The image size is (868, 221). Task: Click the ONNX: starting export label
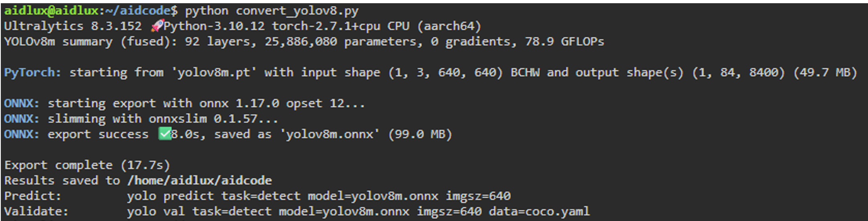(22, 103)
